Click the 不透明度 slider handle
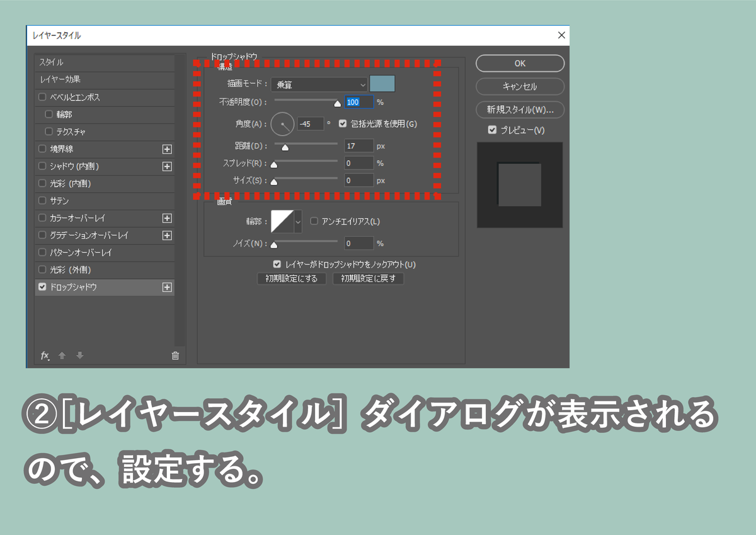 pos(337,104)
